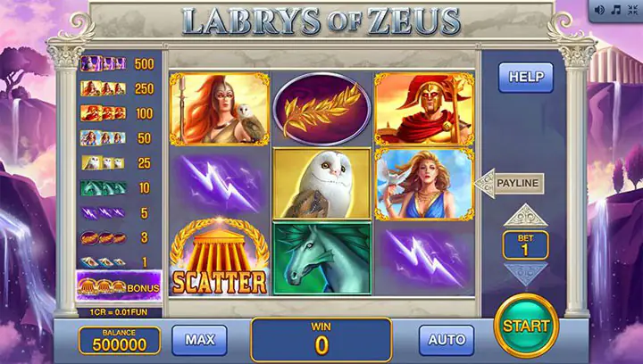
Task: Select the green horse symbol
Action: 321,259
